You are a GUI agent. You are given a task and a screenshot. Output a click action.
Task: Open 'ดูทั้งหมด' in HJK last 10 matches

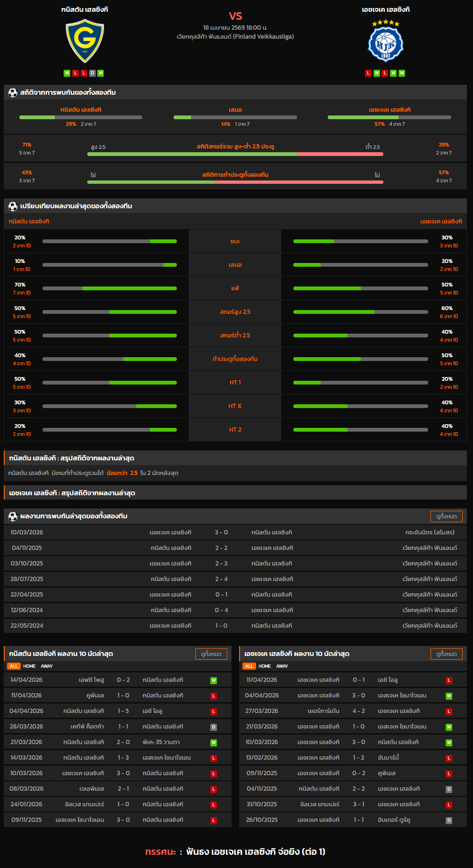446,654
